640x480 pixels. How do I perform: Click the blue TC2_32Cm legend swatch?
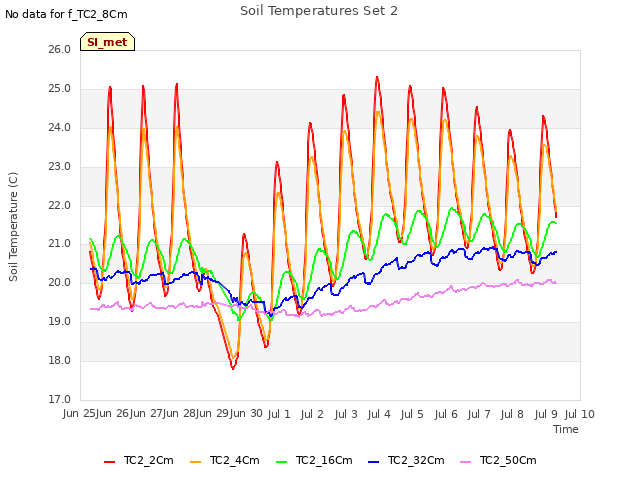[x=373, y=462]
